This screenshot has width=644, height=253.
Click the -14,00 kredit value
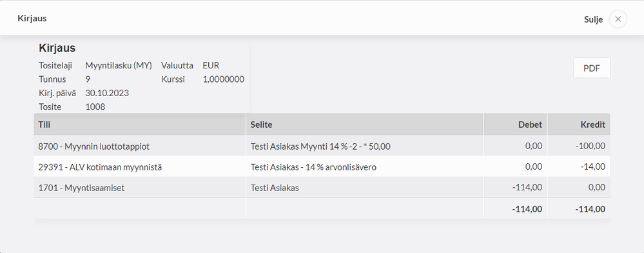(x=593, y=167)
